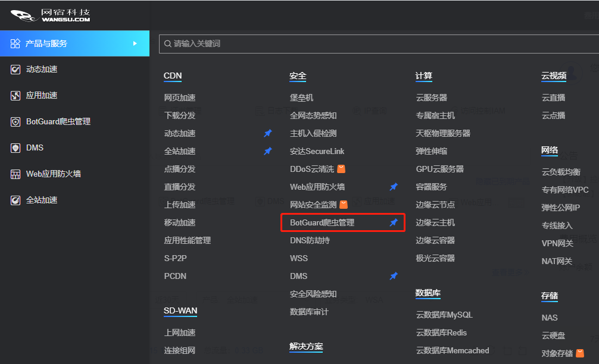Click 全站加速 sidebar icon
The height and width of the screenshot is (364, 599).
click(15, 200)
